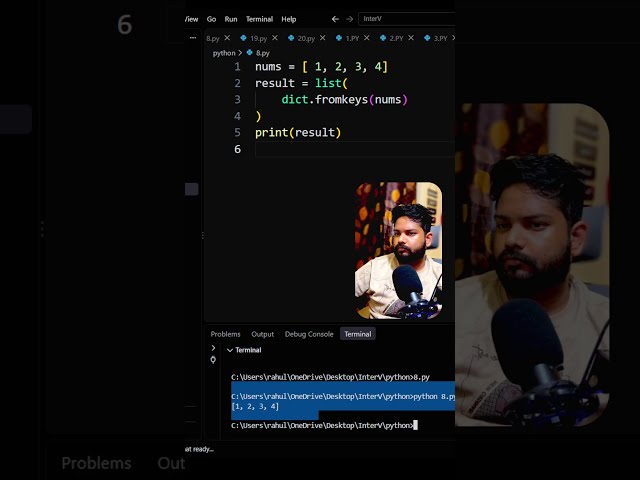Open the Run menu

pyautogui.click(x=231, y=19)
